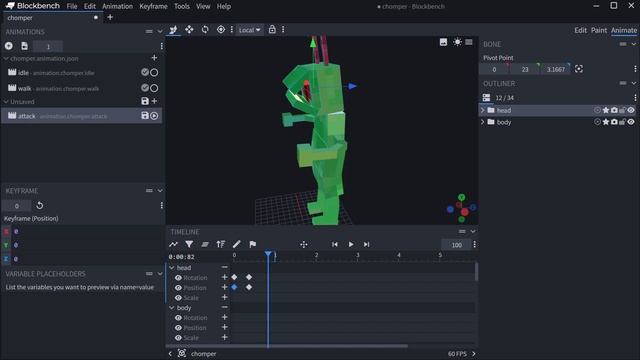Save all Unsaved animations icon
Viewport: 640px width, 360px height.
point(144,101)
